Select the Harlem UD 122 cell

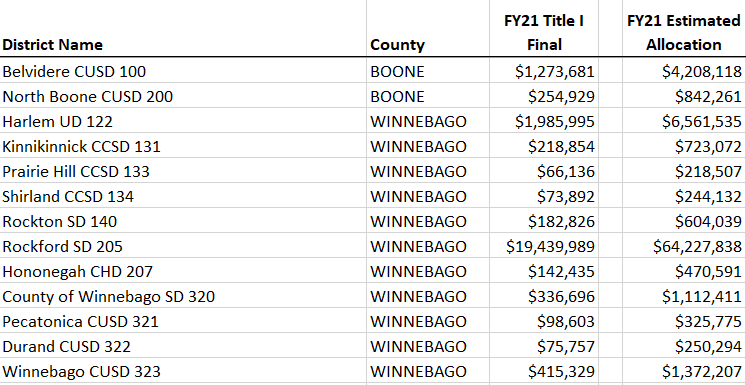click(183, 121)
